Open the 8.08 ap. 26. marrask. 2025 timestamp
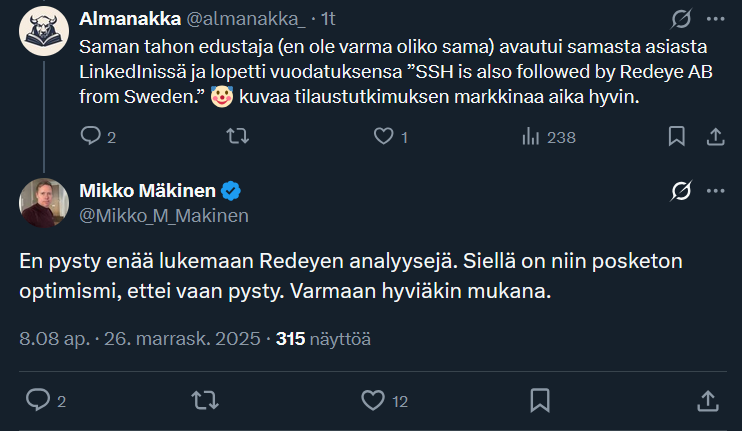Image resolution: width=742 pixels, height=431 pixels. pyautogui.click(x=140, y=339)
